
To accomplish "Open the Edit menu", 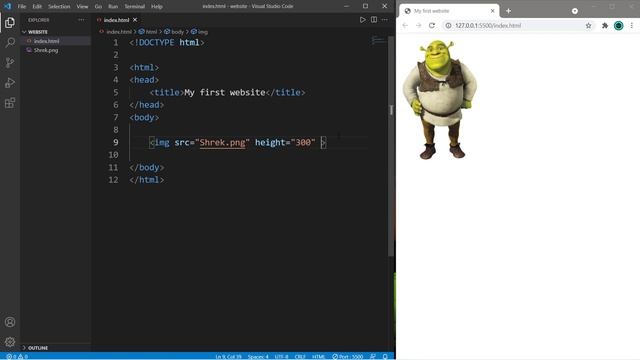I will point(37,7).
